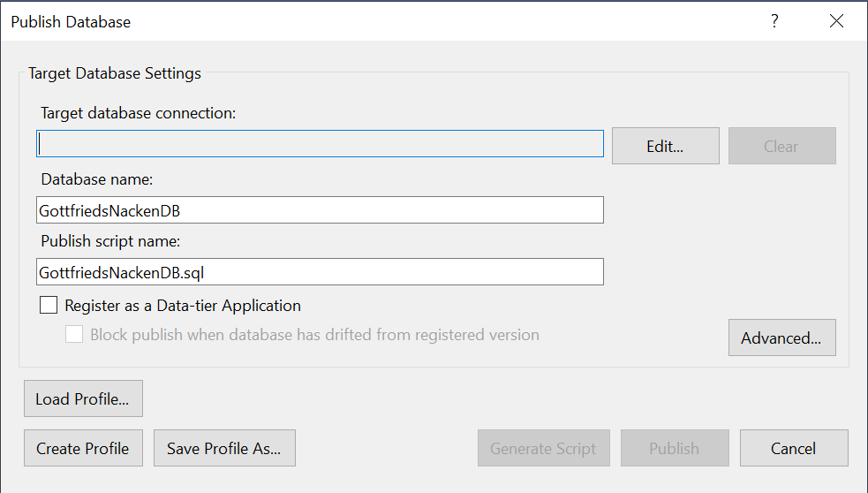Enable Register as a Data-tier Application
This screenshot has width=868, height=493.
(x=49, y=306)
